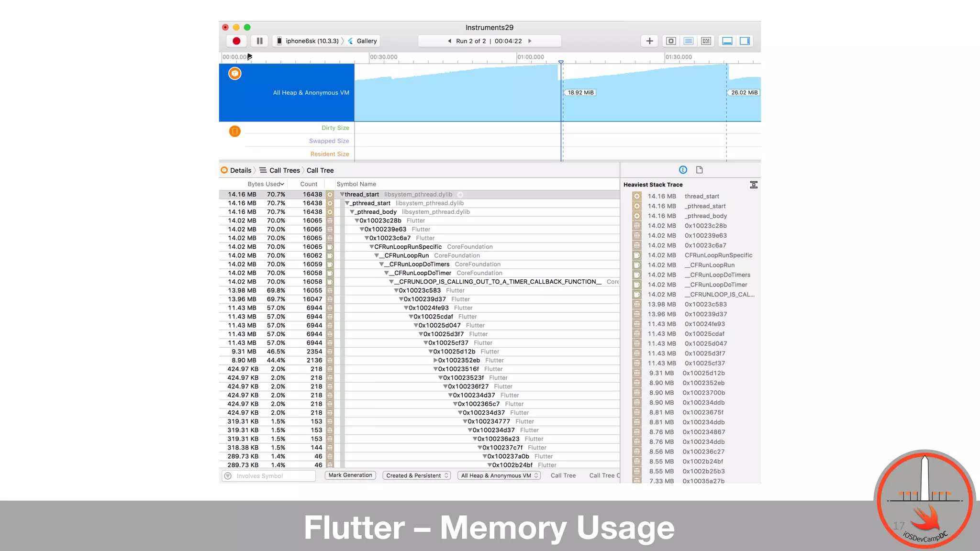This screenshot has width=980, height=551.
Task: Go to the previous run arrow
Action: click(x=449, y=41)
